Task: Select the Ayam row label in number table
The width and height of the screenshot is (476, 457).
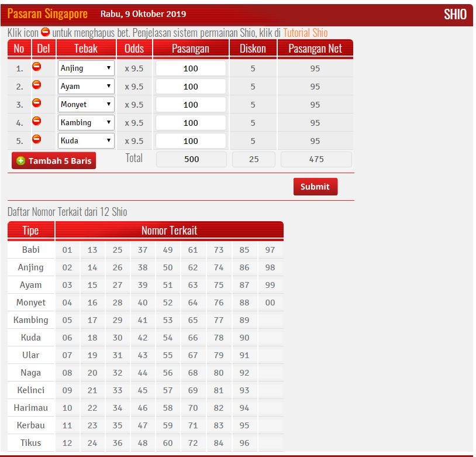Action: [x=30, y=285]
